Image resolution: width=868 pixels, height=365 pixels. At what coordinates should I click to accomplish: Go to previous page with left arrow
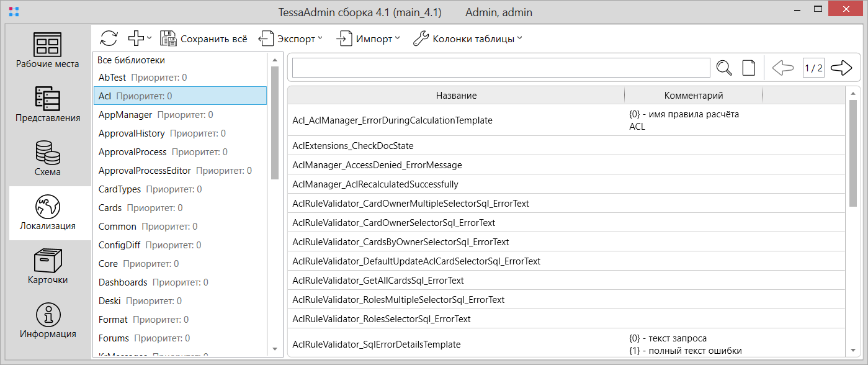[x=783, y=68]
